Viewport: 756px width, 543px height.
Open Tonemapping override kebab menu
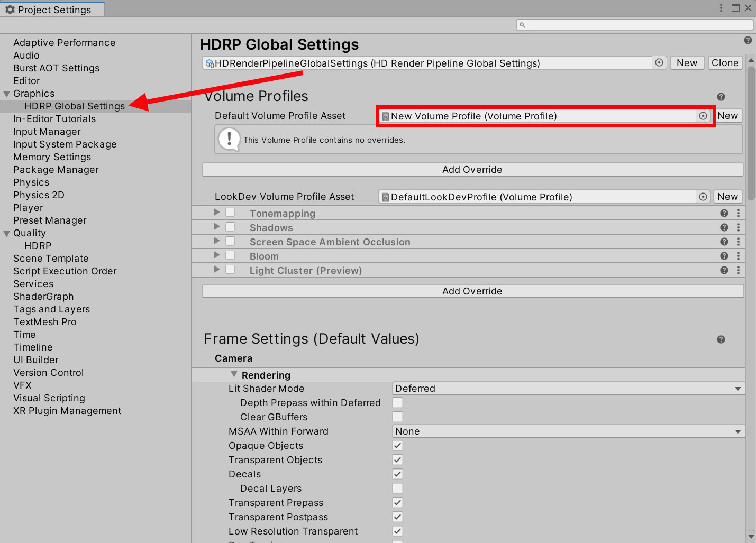739,213
